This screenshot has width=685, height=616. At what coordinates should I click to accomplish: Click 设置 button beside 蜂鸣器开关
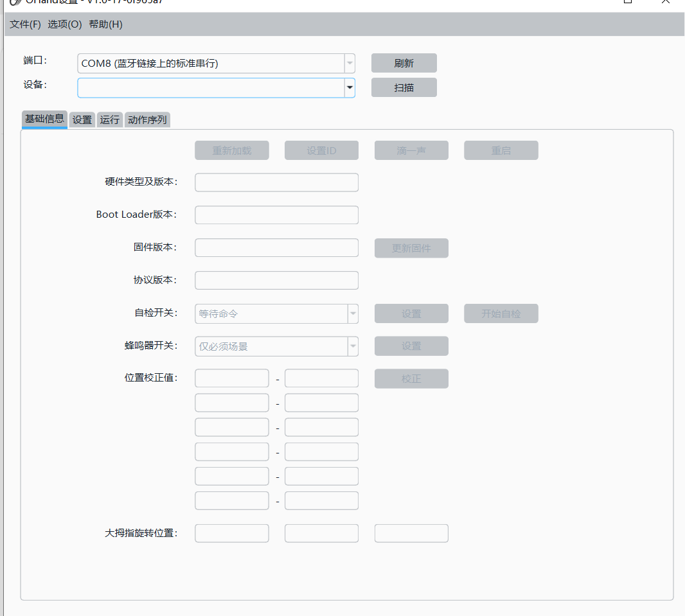(x=411, y=346)
